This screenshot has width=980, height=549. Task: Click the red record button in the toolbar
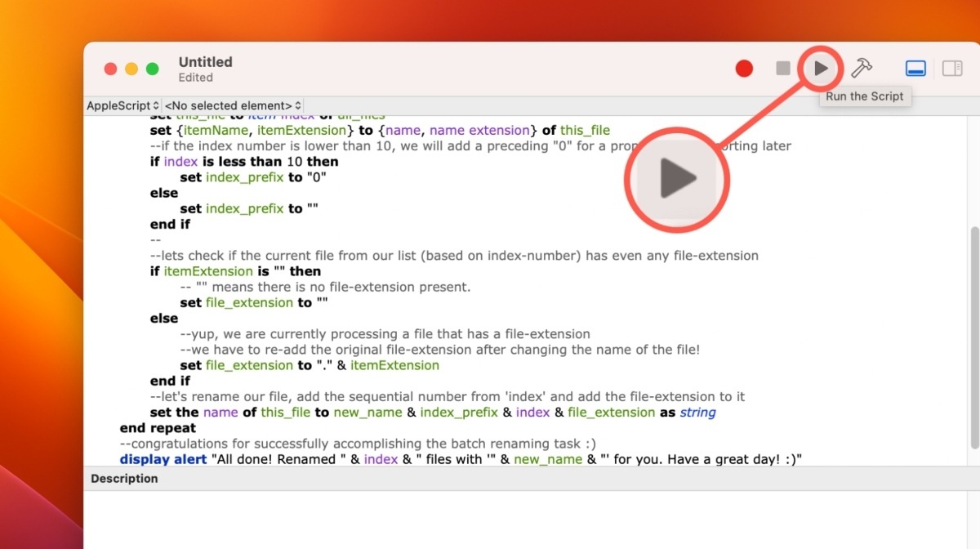[x=744, y=69]
